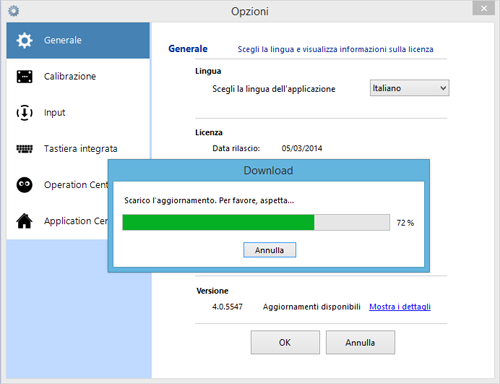500x384 pixels.
Task: Click the Application Center house icon
Action: coord(24,221)
